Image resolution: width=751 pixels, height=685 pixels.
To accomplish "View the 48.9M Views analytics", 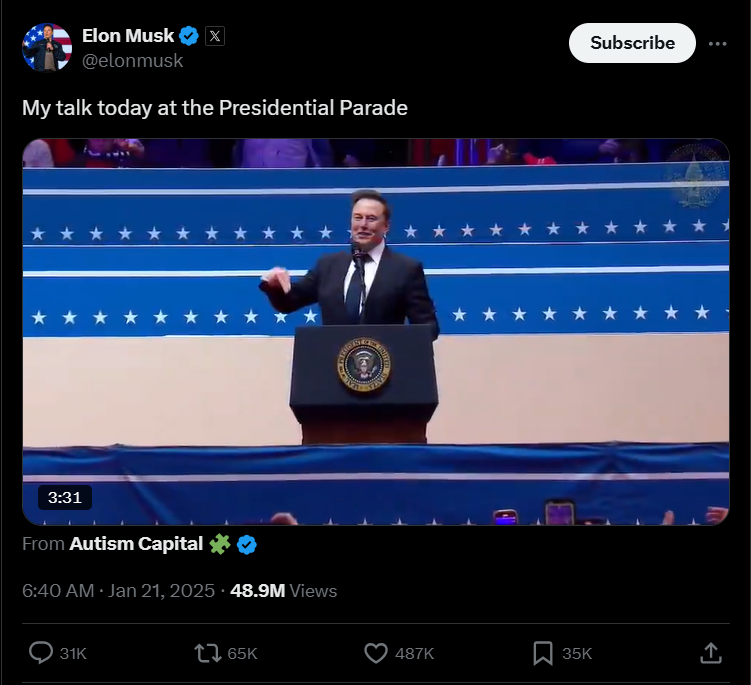I will [x=283, y=591].
